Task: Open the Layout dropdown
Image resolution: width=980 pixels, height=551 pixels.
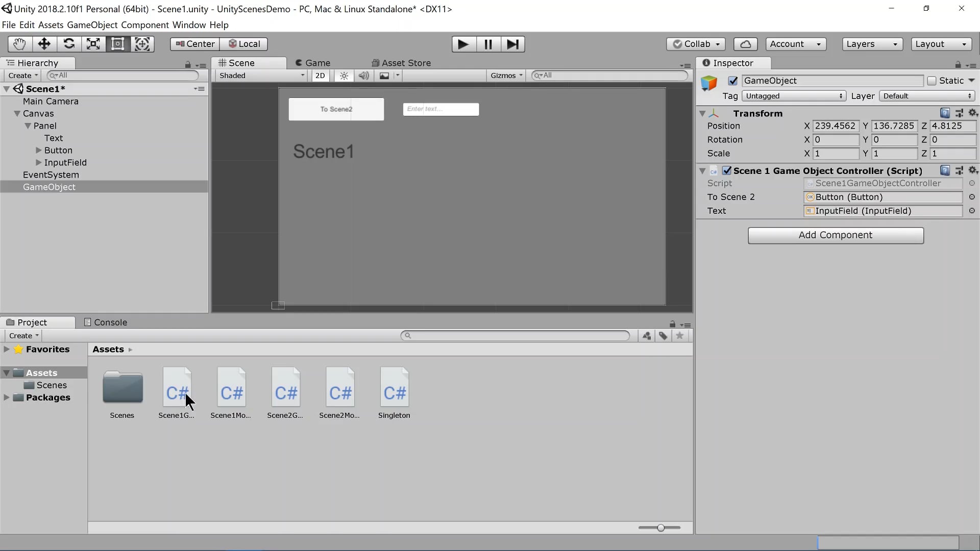Action: tap(941, 44)
